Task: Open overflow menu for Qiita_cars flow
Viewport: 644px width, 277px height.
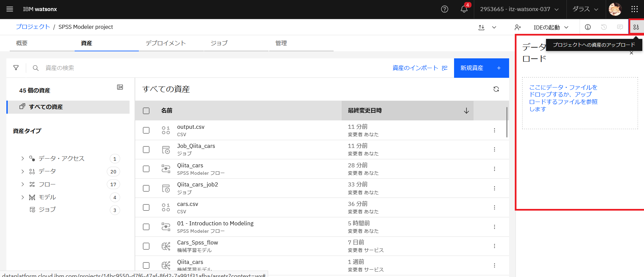Action: click(494, 169)
